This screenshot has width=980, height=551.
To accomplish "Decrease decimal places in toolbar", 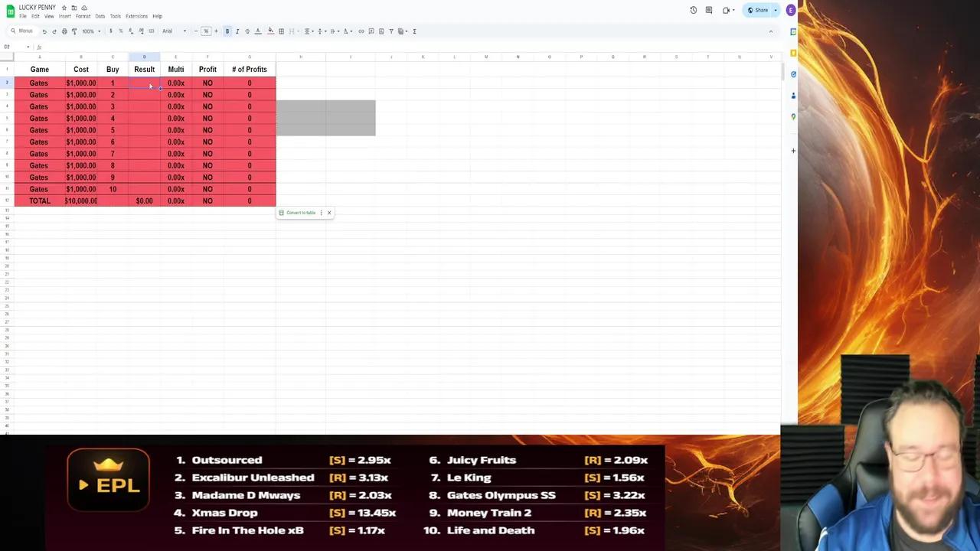I will 131,31.
